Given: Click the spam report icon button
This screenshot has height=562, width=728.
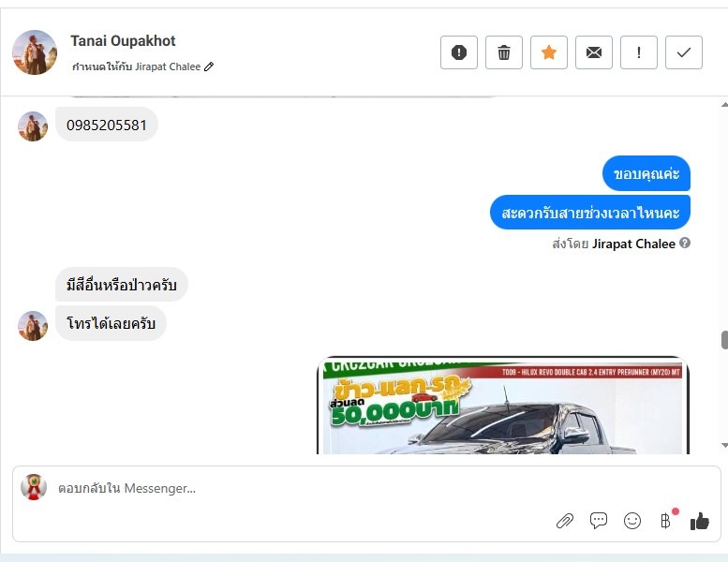Looking at the screenshot, I should tap(459, 52).
